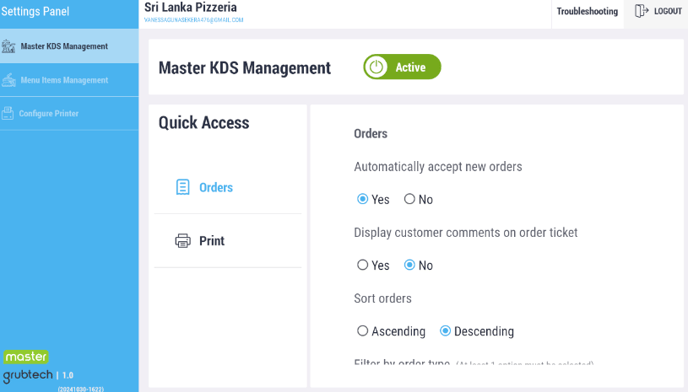
Task: Click the grubtech logo
Action: 28,375
